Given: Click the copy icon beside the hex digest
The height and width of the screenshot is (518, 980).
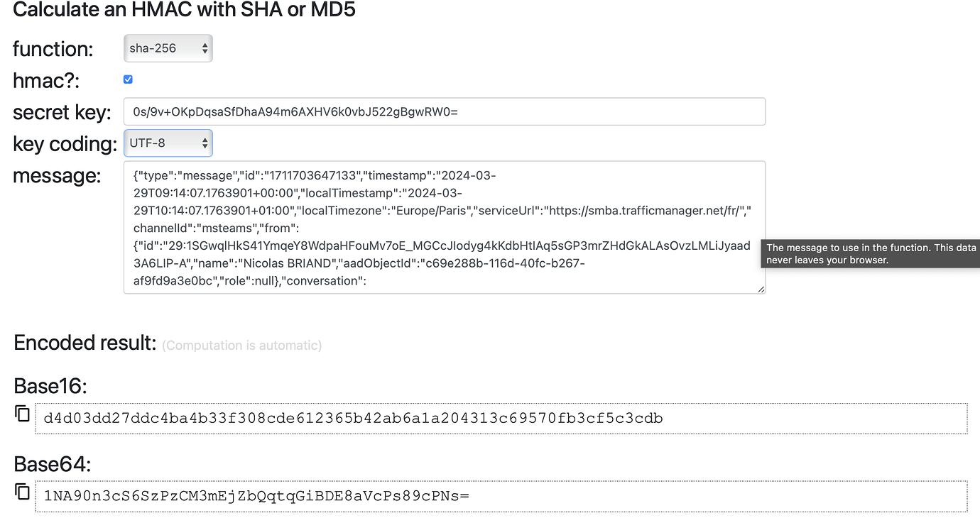Looking at the screenshot, I should point(22,414).
